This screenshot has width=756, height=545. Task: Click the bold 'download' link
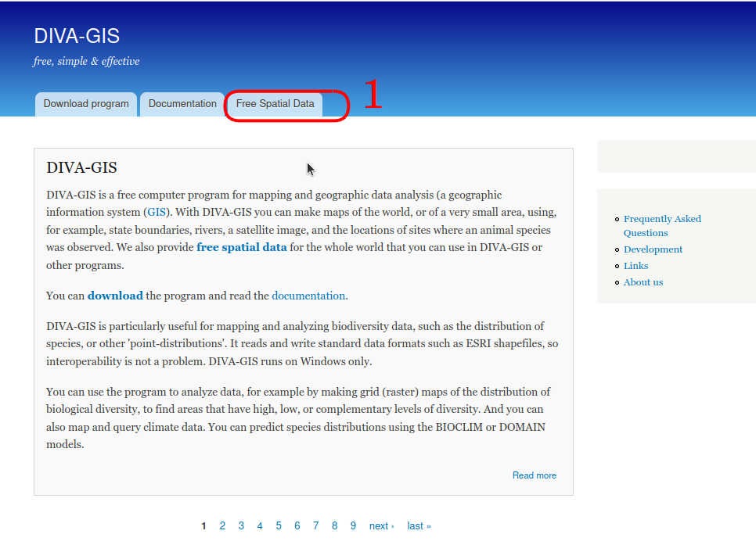tap(115, 296)
